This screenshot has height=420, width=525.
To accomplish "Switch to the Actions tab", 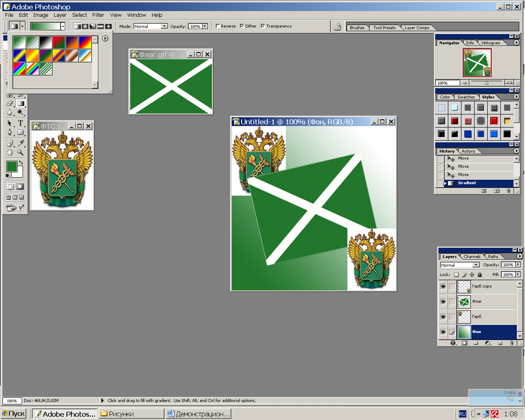I will click(x=468, y=151).
